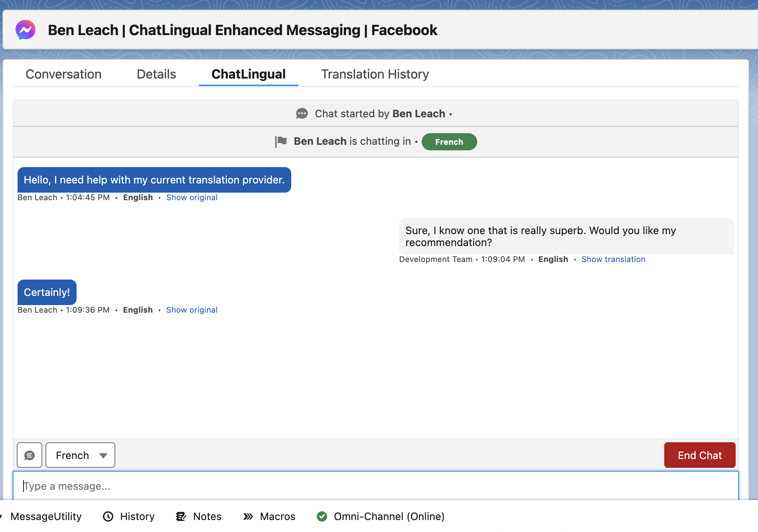Click the chat bubble icon beside Chat started

click(x=302, y=114)
